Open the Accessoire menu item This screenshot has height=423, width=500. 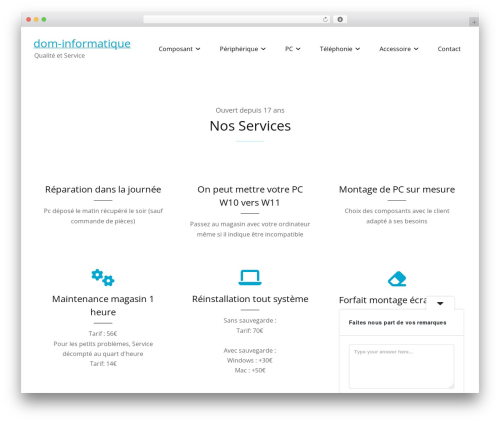pyautogui.click(x=395, y=49)
